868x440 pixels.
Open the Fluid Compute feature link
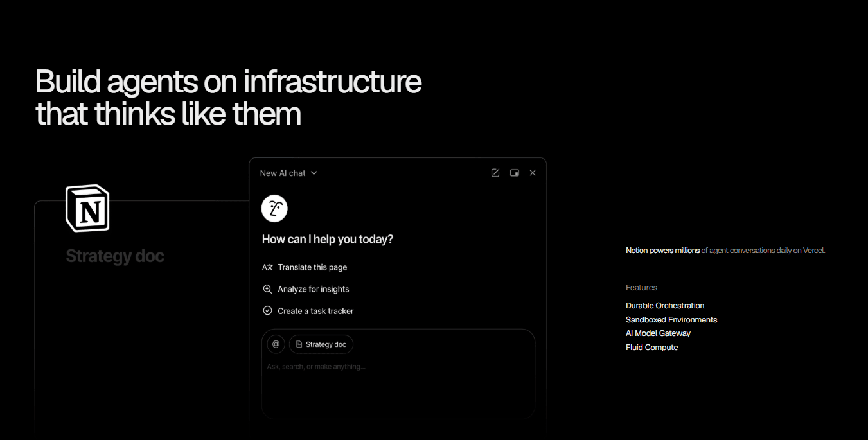[x=651, y=348]
